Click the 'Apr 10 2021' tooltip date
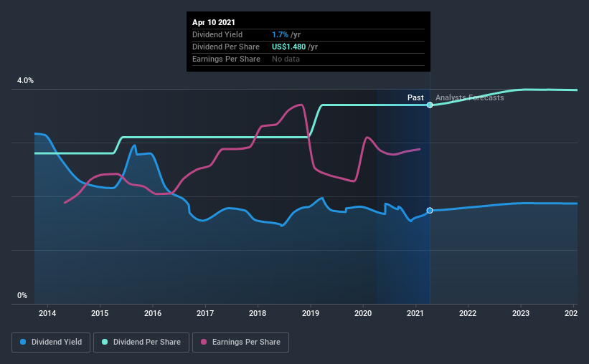Viewport: 589px width, 364px height. coord(214,22)
